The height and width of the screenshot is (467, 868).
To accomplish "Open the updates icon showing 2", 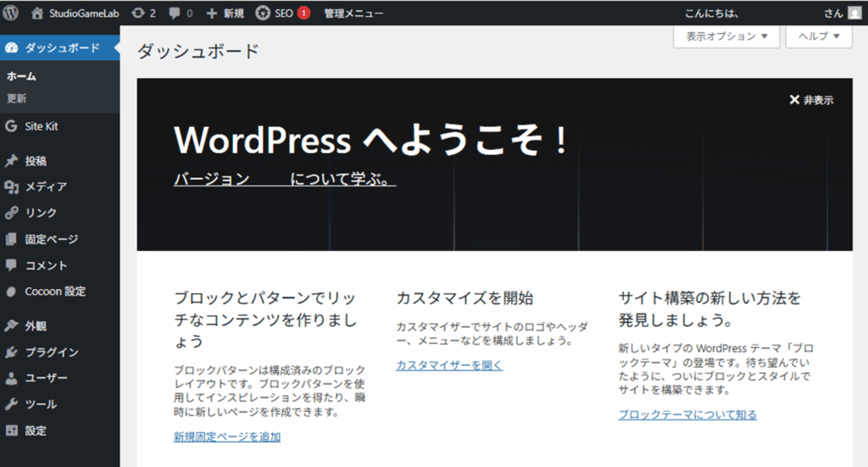I will (138, 13).
